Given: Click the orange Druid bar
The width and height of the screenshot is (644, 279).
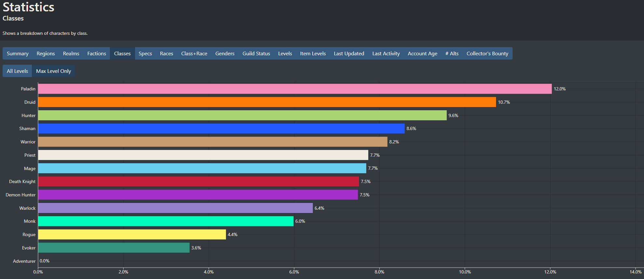Looking at the screenshot, I should pos(267,102).
